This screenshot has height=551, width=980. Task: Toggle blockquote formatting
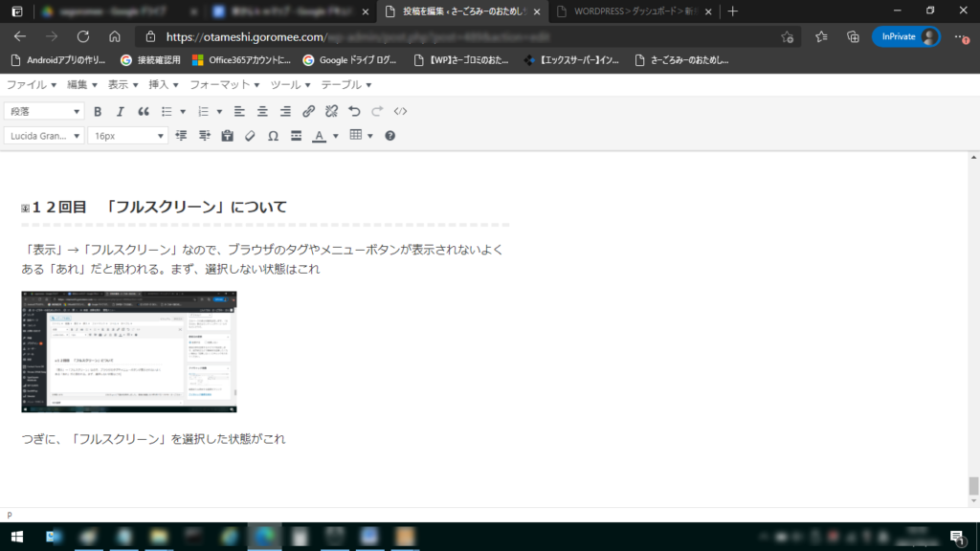point(144,111)
